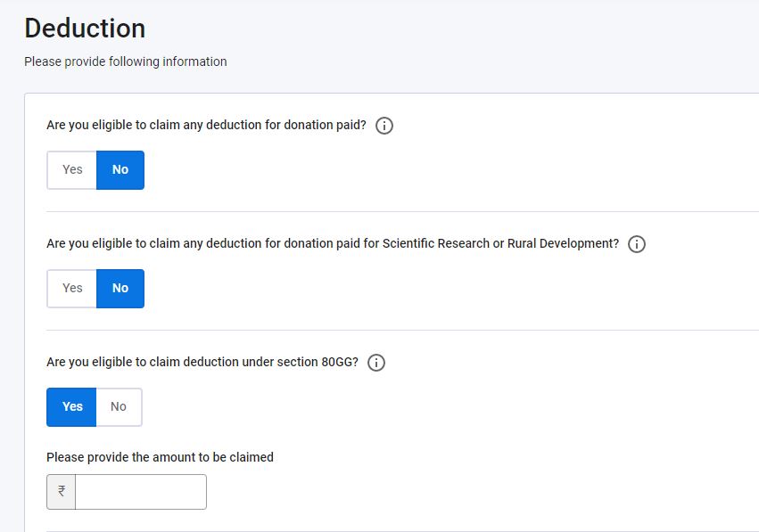Choose No for donation paid deduction
This screenshot has height=532, width=759.
coord(120,169)
